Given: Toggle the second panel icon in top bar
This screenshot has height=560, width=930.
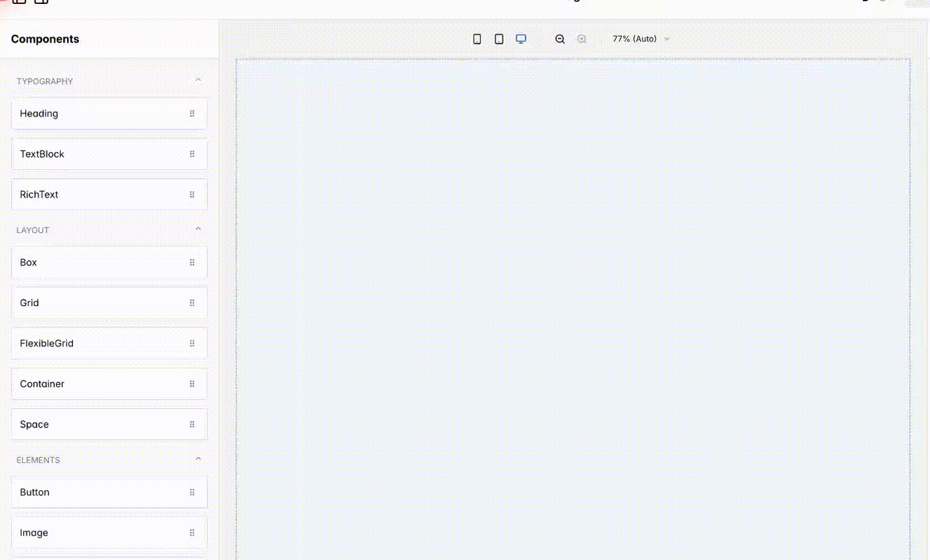Looking at the screenshot, I should pos(40,2).
